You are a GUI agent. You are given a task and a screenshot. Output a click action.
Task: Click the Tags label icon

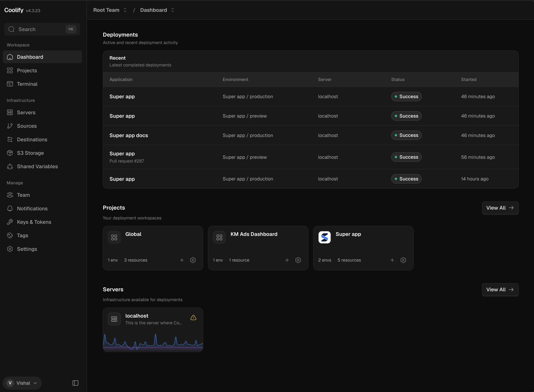[10, 235]
